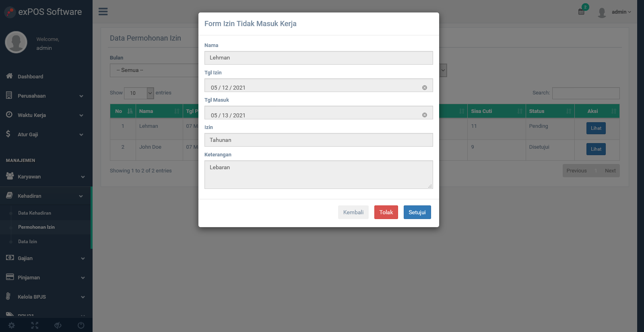This screenshot has width=644, height=332.
Task: Expand the Gajian menu chevron
Action: 83,258
